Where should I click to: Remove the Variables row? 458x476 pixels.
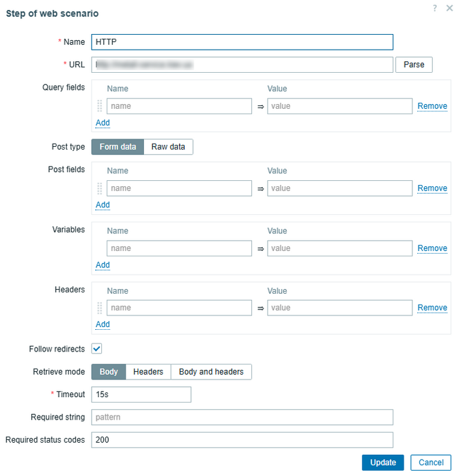(432, 248)
